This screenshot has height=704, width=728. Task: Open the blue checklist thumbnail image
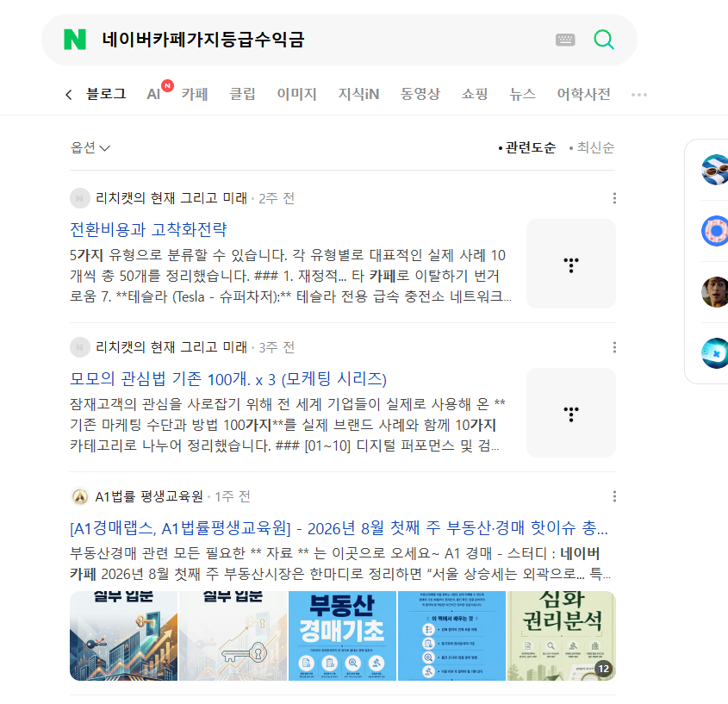point(451,636)
